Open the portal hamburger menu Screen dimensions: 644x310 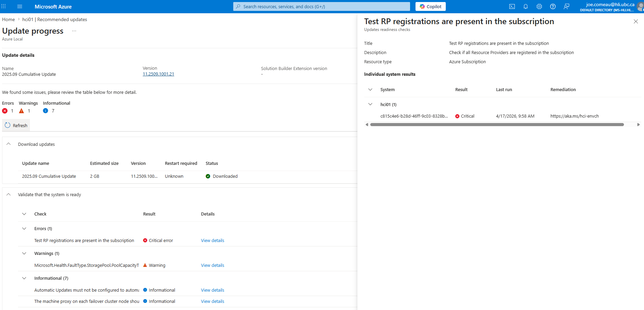(20, 6)
